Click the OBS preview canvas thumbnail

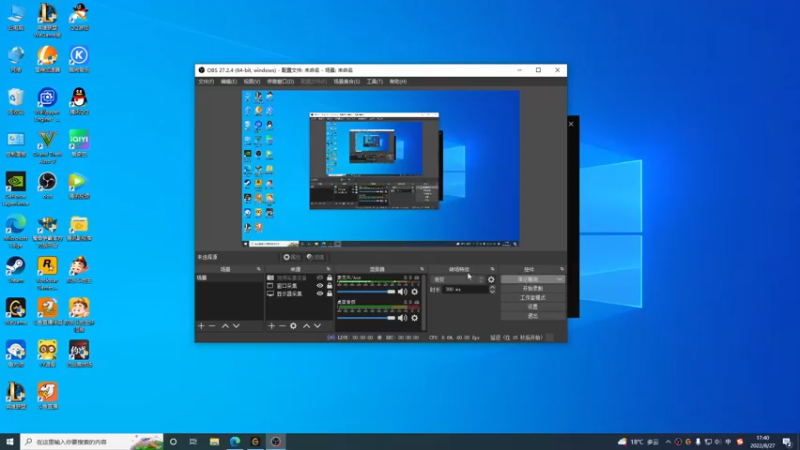coord(381,169)
